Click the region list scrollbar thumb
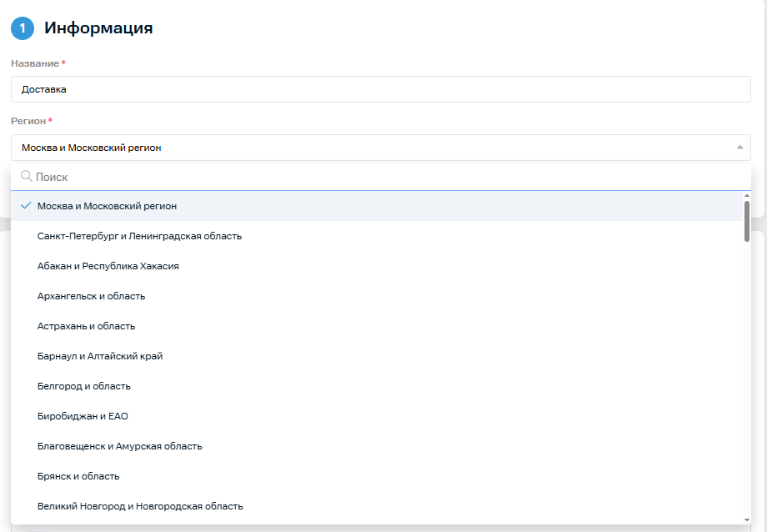This screenshot has height=532, width=767. (746, 221)
